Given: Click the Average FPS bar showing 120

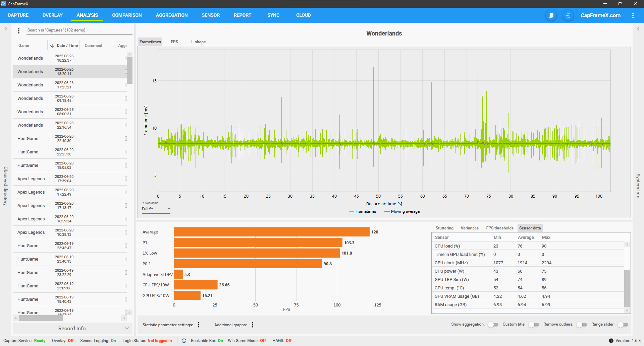Looking at the screenshot, I should click(272, 232).
